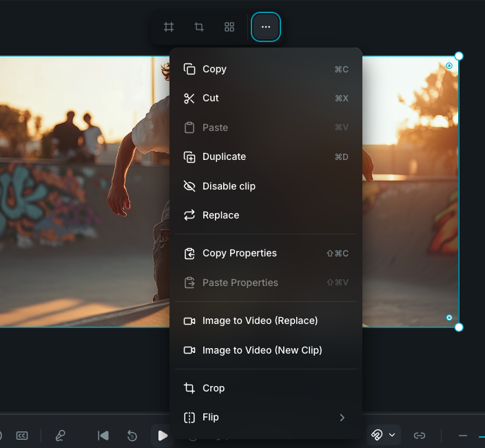
Task: Toggle the link clips icon
Action: 420,436
